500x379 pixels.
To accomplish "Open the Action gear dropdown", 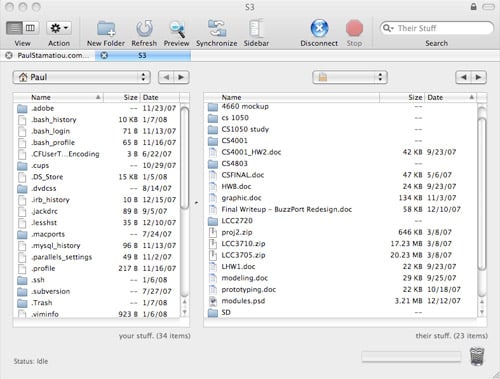I will [59, 28].
